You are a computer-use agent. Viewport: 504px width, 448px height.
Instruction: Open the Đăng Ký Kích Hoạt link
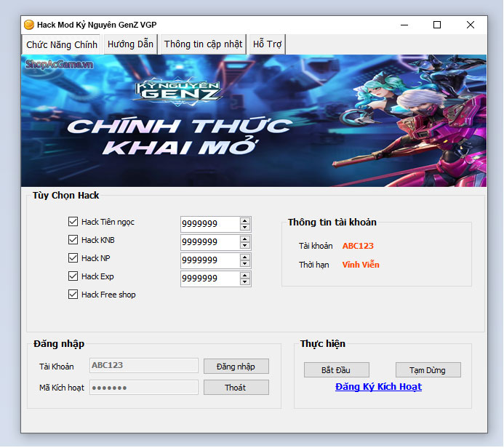378,387
